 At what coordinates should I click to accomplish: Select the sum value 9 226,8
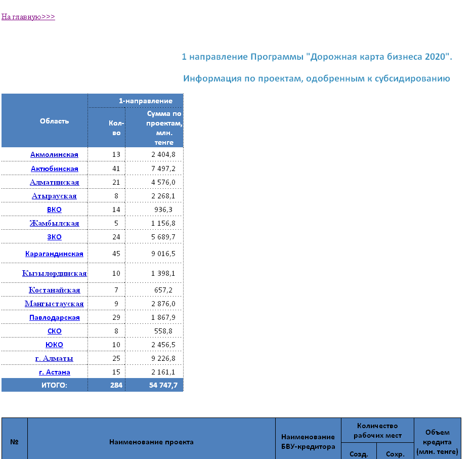point(163,358)
